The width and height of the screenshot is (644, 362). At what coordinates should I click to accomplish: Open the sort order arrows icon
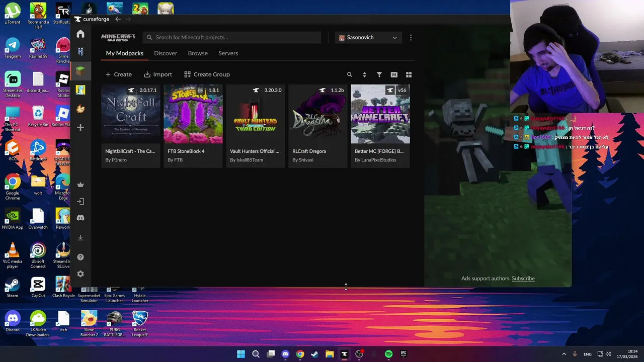[x=364, y=74]
